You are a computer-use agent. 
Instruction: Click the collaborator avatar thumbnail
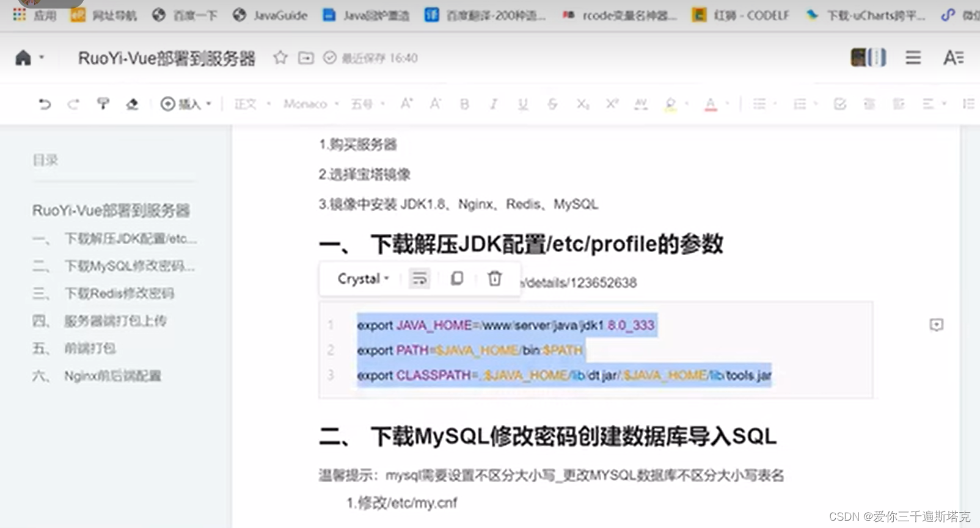point(868,57)
